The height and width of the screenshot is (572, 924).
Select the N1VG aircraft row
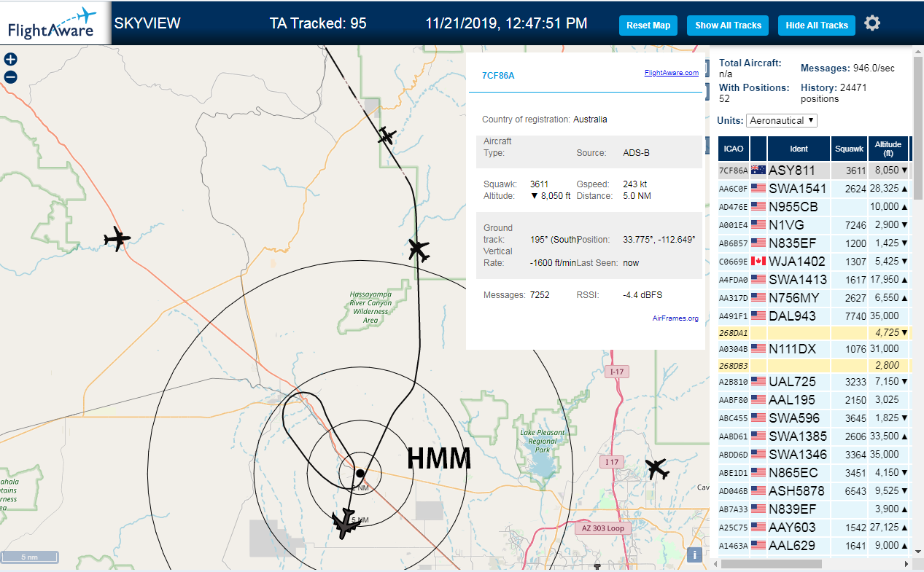(814, 225)
